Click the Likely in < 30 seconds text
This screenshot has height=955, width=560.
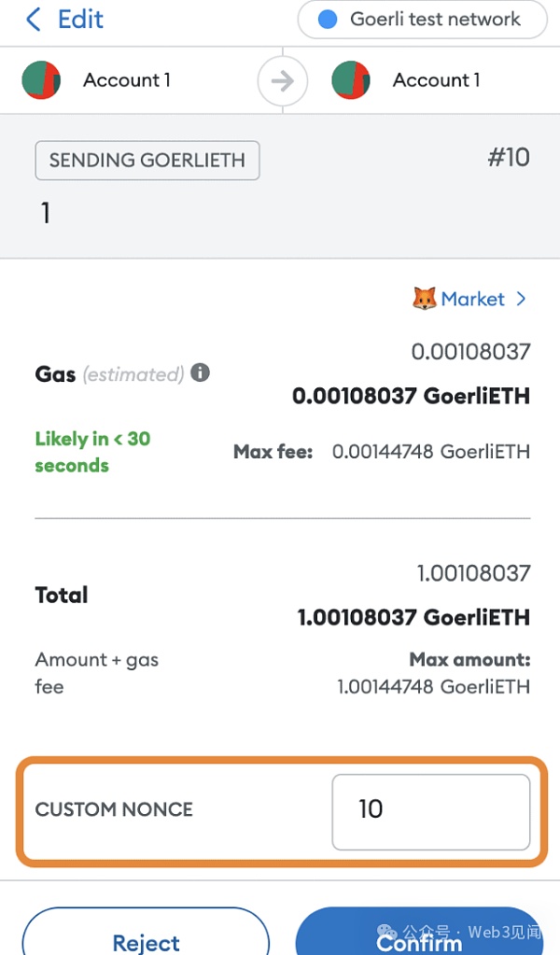tap(92, 452)
